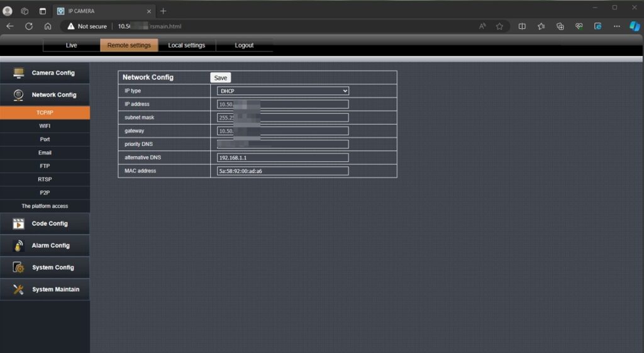Expand the IP type DHCP dropdown
Image resolution: width=644 pixels, height=353 pixels.
coord(282,91)
